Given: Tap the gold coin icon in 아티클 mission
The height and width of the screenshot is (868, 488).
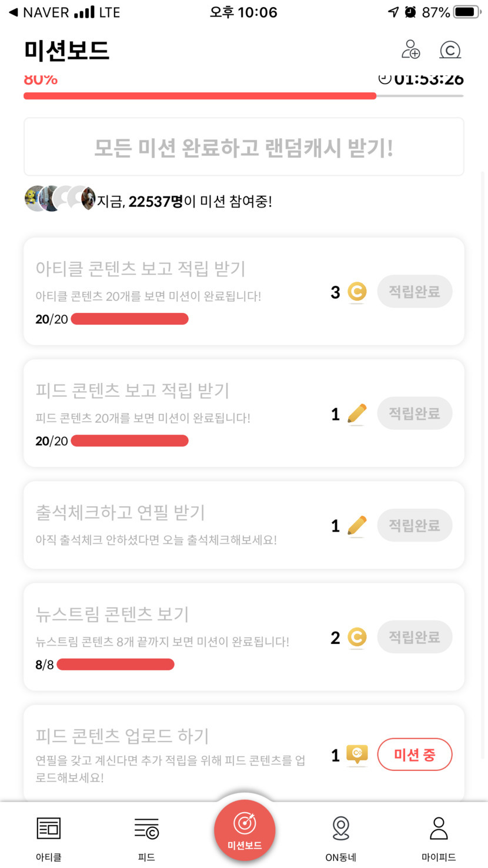Looking at the screenshot, I should point(357,292).
